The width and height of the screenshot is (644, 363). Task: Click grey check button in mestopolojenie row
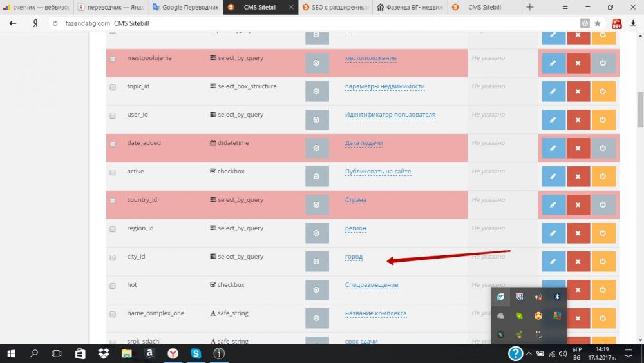tap(317, 63)
